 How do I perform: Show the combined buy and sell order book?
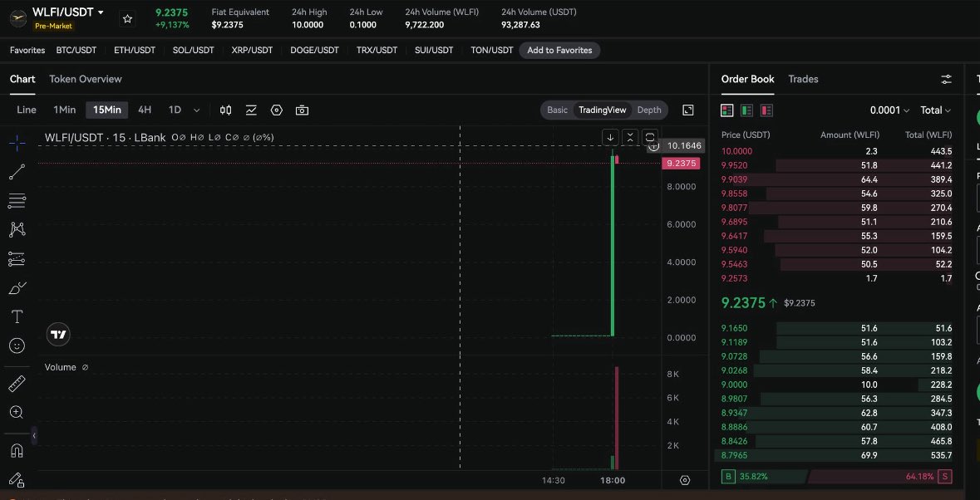[726, 110]
